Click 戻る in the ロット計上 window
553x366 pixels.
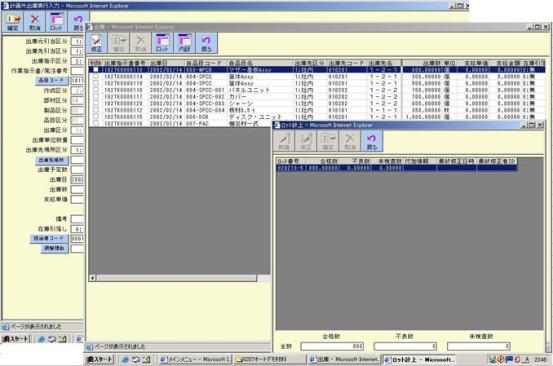click(372, 141)
